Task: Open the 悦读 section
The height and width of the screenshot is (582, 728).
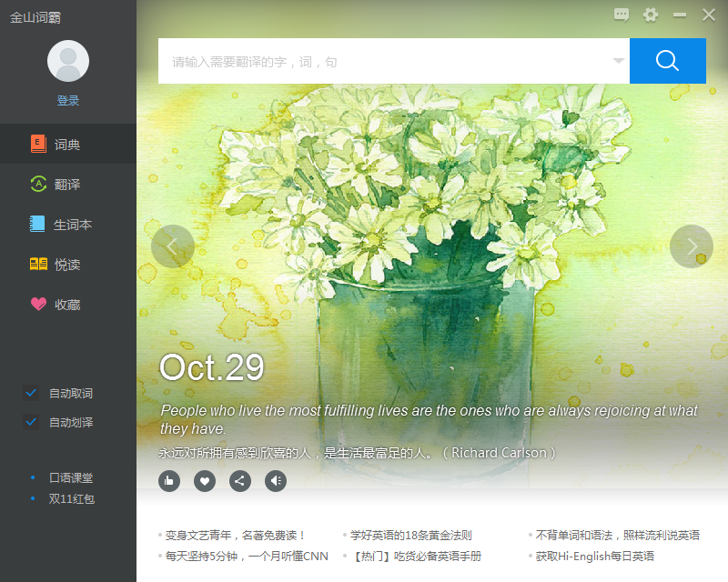Action: point(67,265)
